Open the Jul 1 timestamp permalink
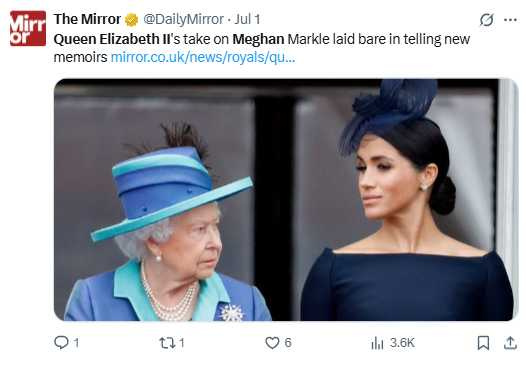 [247, 19]
